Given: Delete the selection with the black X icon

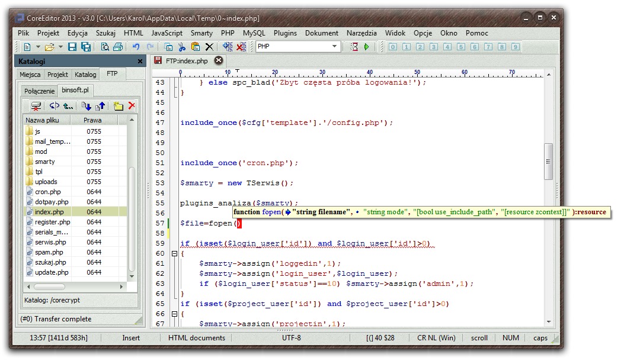Looking at the screenshot, I should tap(209, 47).
